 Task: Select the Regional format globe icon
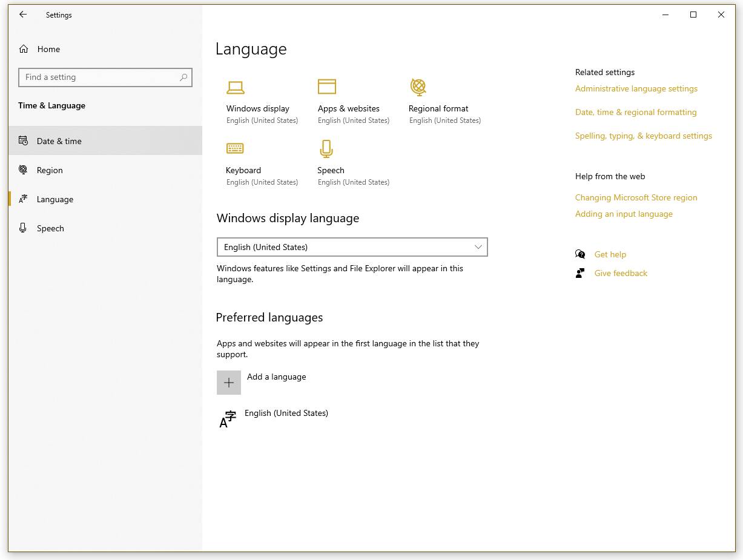[418, 87]
